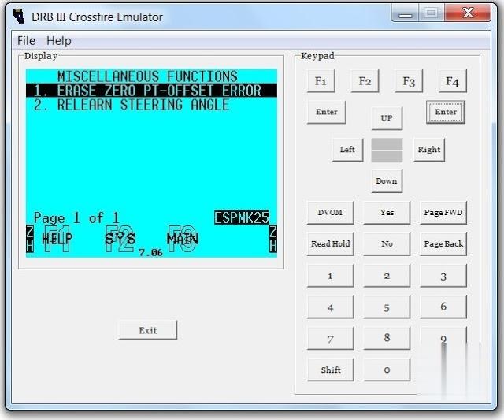Click the Exit button

click(x=148, y=330)
